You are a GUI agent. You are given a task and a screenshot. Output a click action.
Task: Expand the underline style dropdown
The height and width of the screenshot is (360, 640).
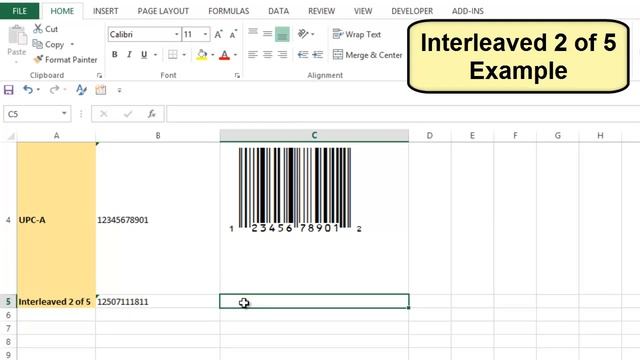coord(156,55)
